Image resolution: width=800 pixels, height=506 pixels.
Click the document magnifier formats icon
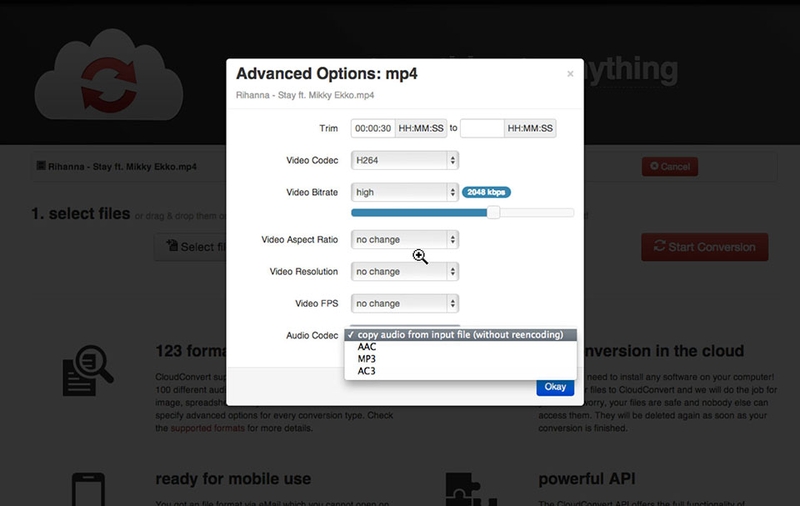[87, 371]
